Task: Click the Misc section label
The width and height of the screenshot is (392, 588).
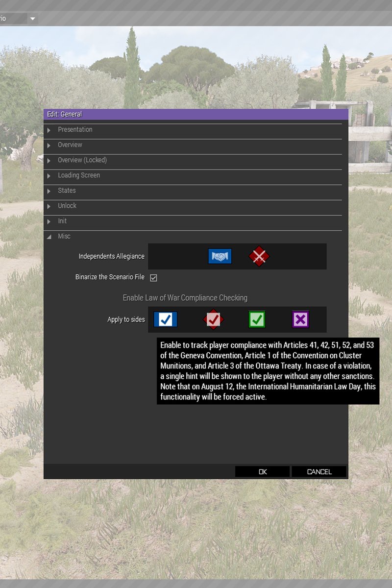Action: [x=64, y=236]
